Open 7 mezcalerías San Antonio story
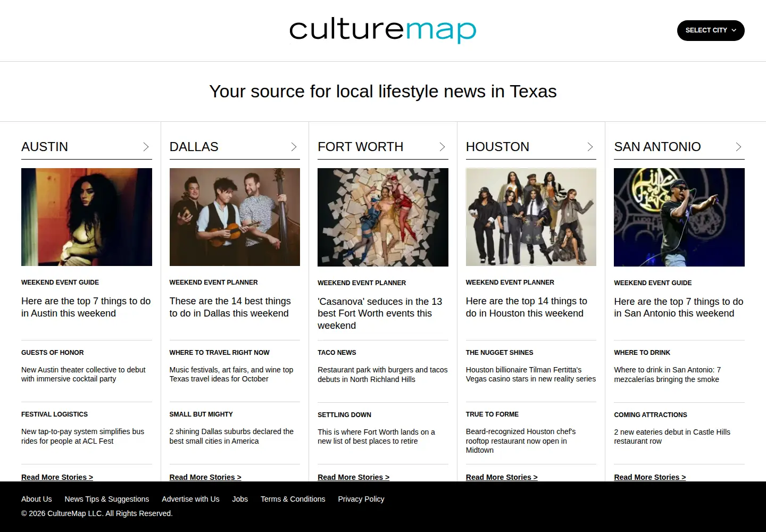 tap(668, 375)
